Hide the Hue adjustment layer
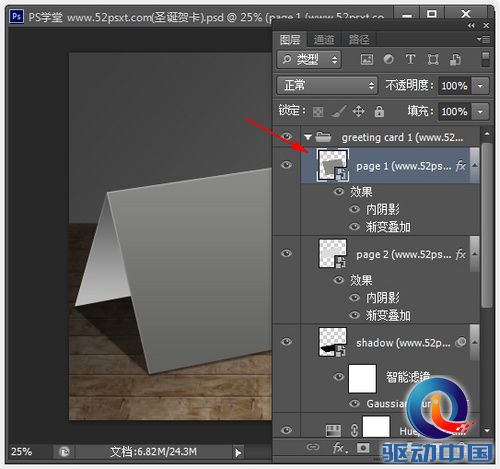500x469 pixels. click(x=286, y=430)
